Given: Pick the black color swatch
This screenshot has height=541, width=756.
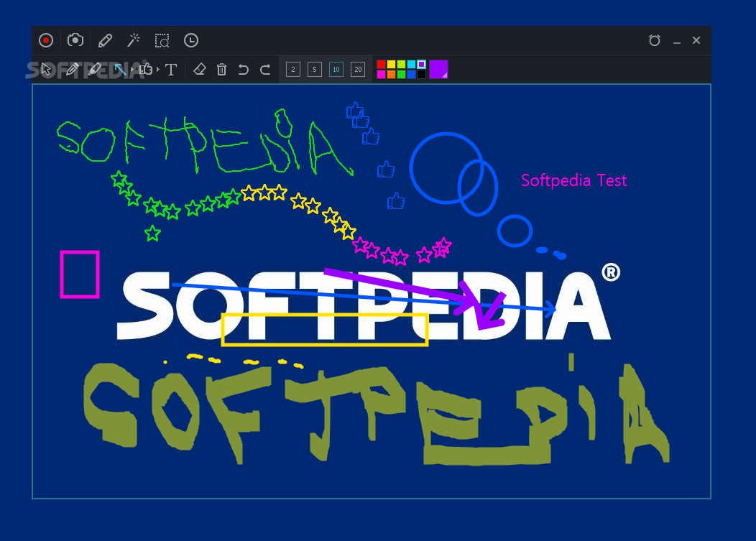Looking at the screenshot, I should (x=421, y=74).
